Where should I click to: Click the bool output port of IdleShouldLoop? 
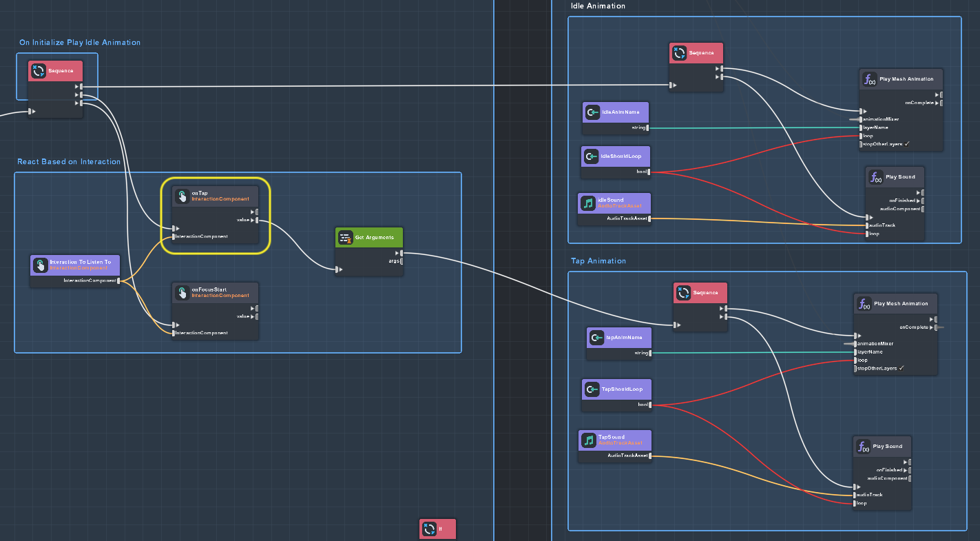tap(648, 172)
